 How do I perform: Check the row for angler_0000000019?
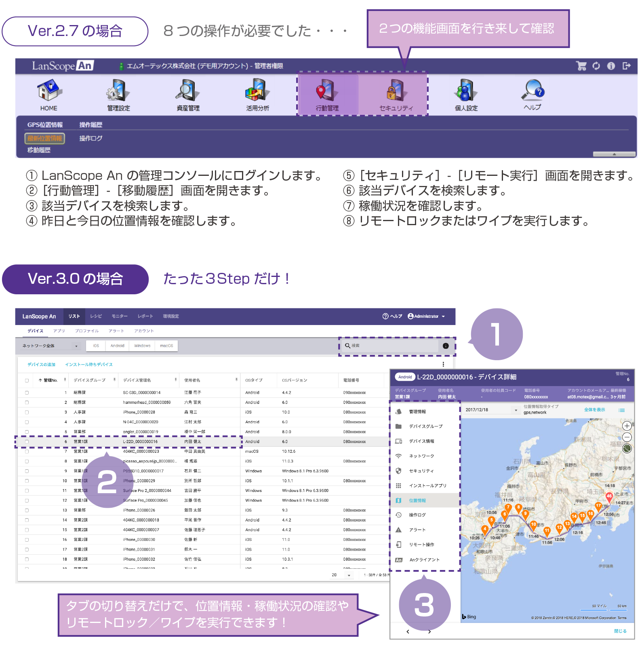[27, 432]
